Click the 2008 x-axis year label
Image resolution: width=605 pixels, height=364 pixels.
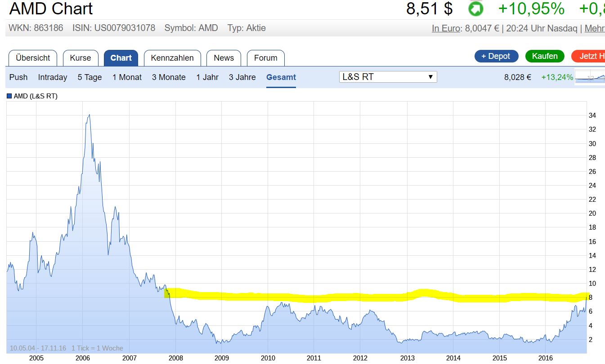[x=175, y=358]
